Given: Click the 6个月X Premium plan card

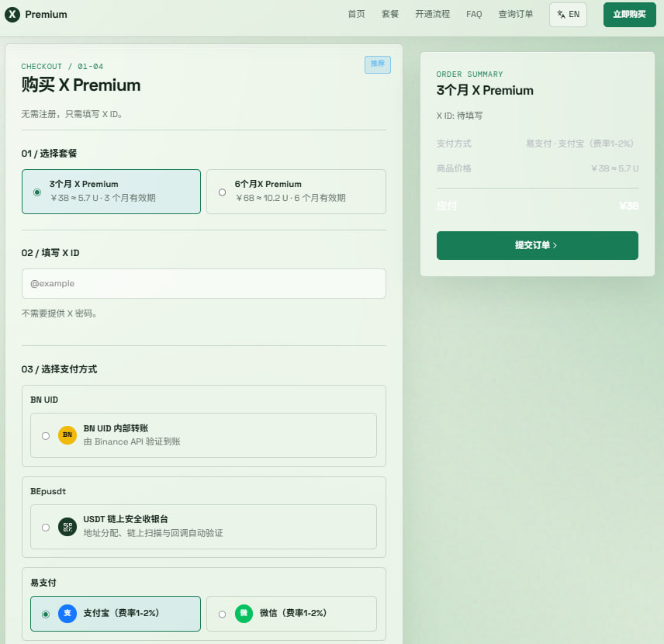Looking at the screenshot, I should point(296,192).
